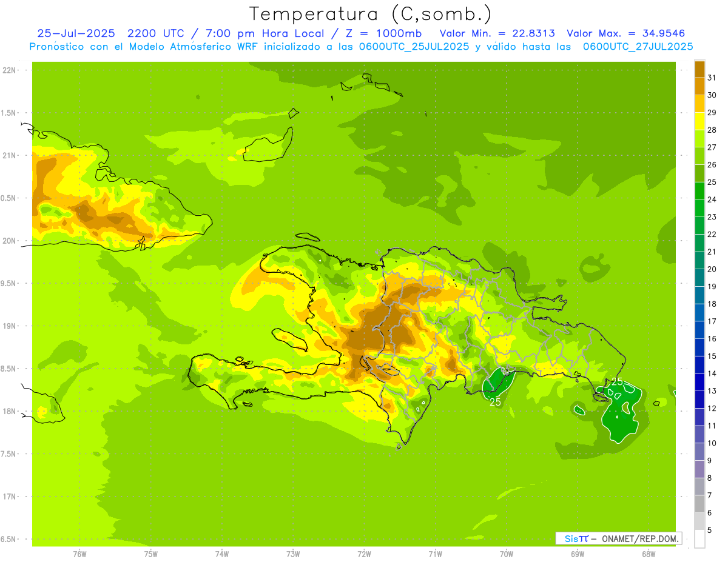
Task: Click legend value '24'
Action: coord(712,199)
